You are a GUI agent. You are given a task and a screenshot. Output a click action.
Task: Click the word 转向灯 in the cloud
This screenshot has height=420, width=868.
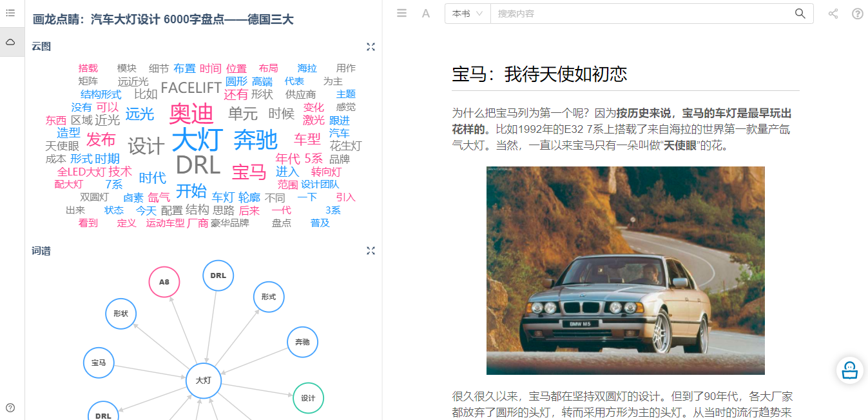pyautogui.click(x=326, y=172)
